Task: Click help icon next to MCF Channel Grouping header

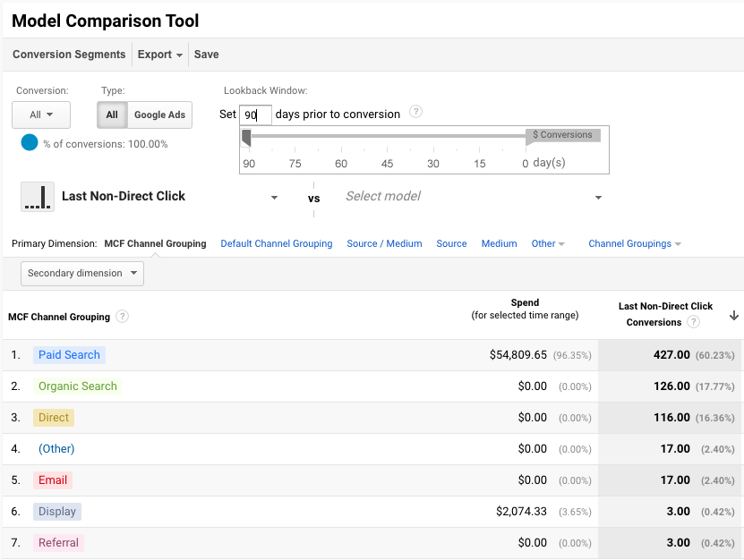Action: tap(123, 317)
